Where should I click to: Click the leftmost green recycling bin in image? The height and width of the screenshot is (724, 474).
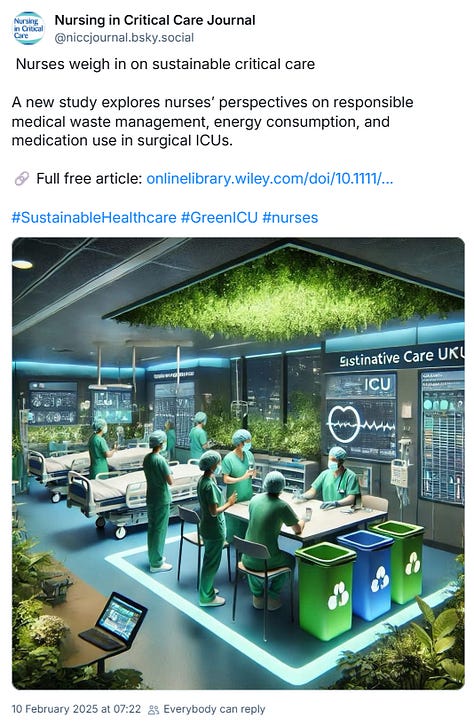pyautogui.click(x=326, y=592)
